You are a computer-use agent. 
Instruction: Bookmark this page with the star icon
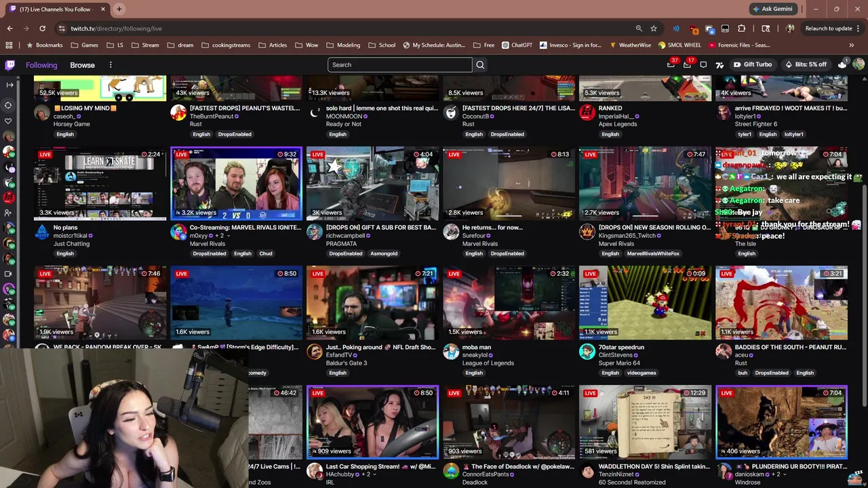point(654,28)
